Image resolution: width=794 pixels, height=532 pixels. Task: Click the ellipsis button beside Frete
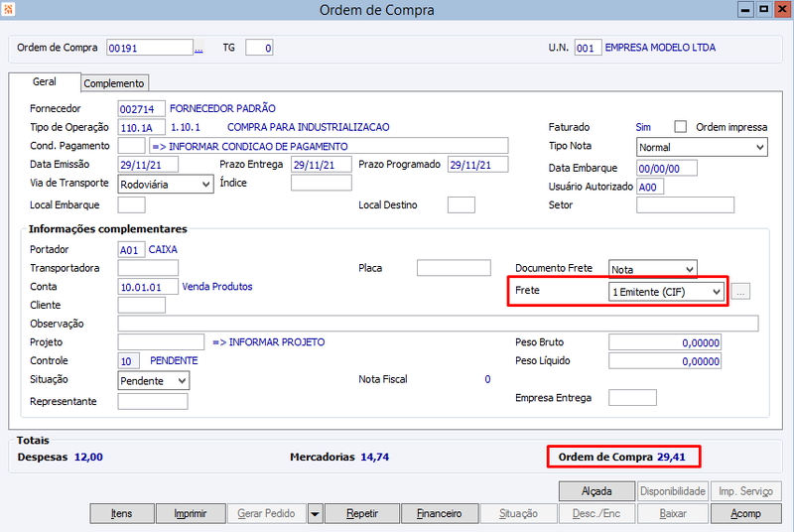(x=740, y=292)
